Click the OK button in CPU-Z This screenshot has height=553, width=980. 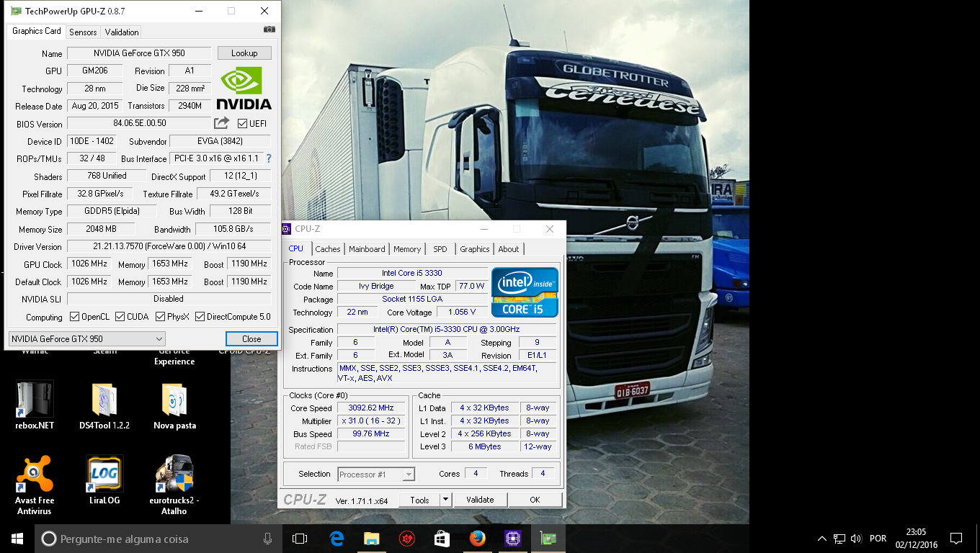tap(535, 500)
